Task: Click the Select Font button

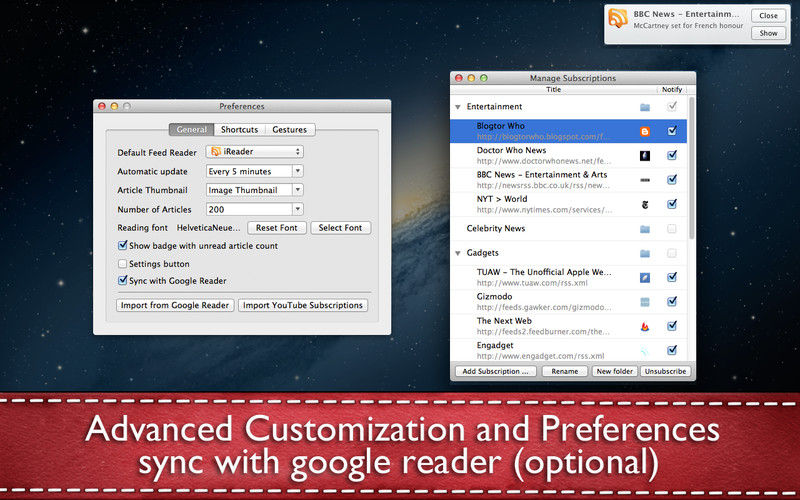Action: click(x=340, y=228)
